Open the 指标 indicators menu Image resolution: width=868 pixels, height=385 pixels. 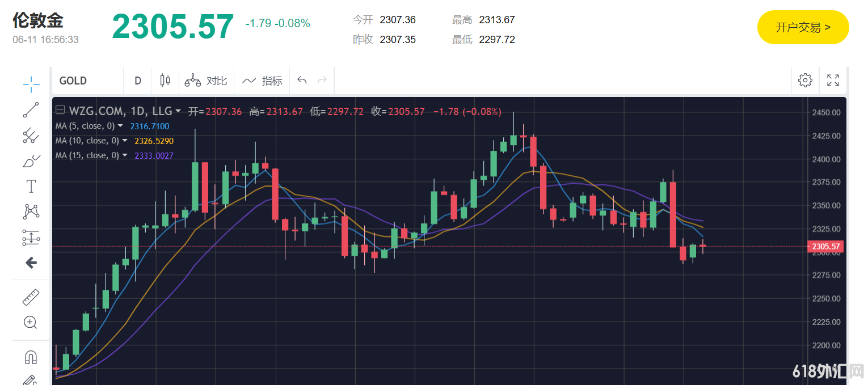click(x=263, y=81)
